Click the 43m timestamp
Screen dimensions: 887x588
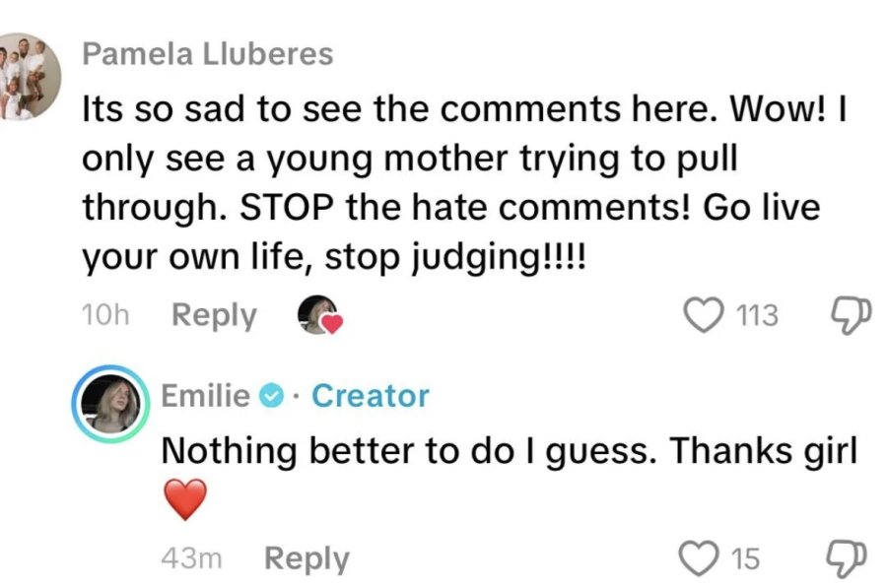coord(191,558)
